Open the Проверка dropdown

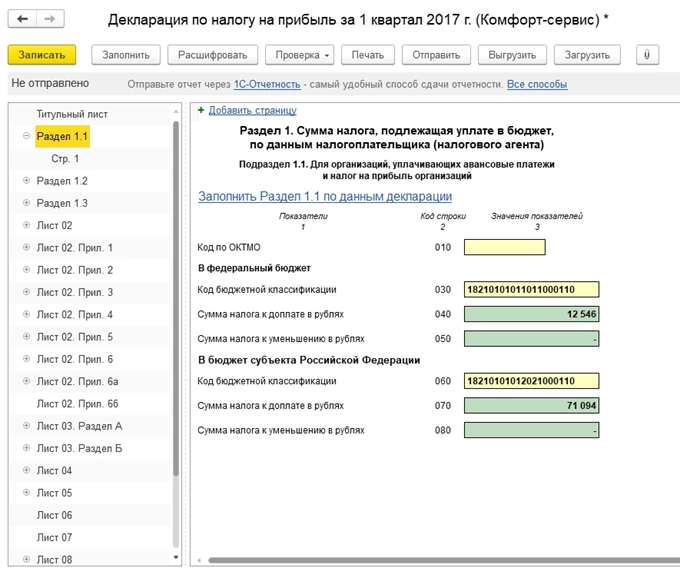(x=300, y=55)
